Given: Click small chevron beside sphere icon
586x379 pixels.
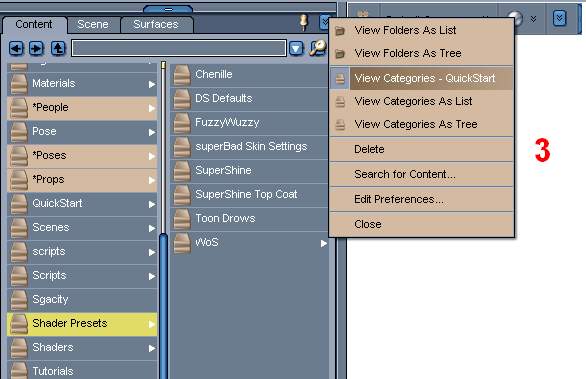Looking at the screenshot, I should click(x=533, y=19).
